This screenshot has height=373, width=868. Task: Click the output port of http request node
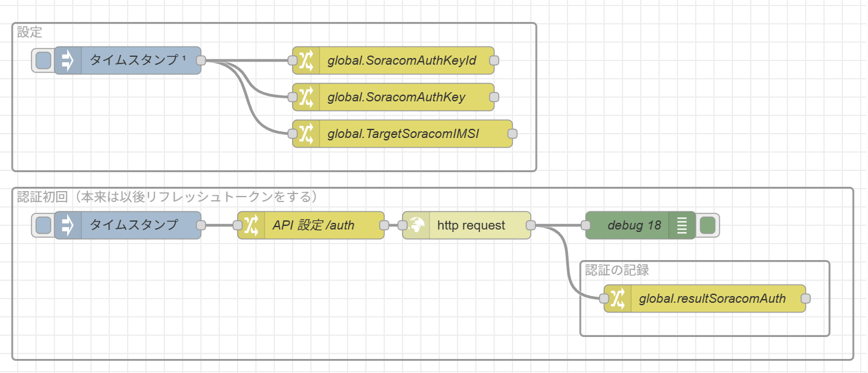(531, 225)
